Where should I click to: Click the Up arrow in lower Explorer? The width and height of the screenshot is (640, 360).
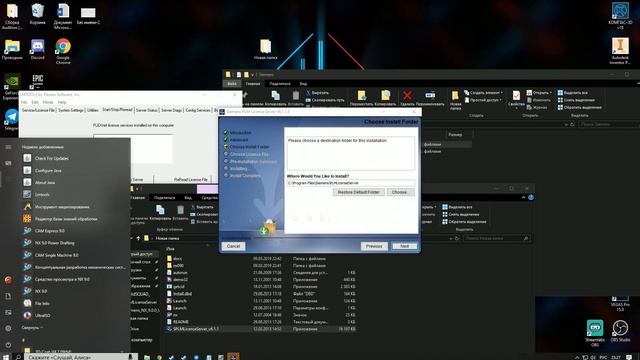[x=138, y=238]
